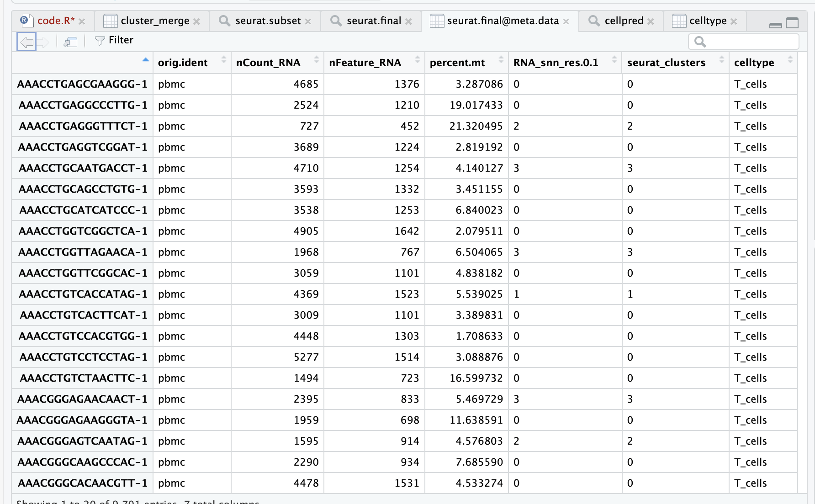The width and height of the screenshot is (815, 504).
Task: Toggle row name sort ascending arrow
Action: click(x=145, y=60)
